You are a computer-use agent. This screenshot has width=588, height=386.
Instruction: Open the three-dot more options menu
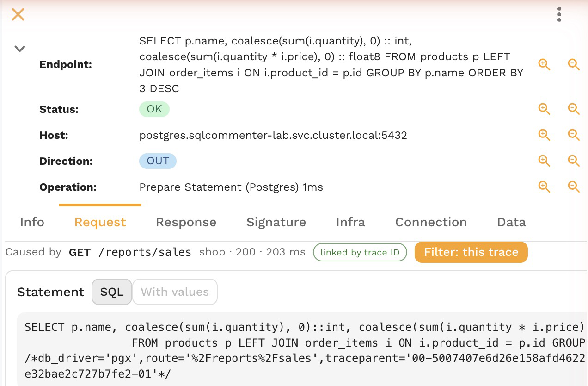click(559, 14)
